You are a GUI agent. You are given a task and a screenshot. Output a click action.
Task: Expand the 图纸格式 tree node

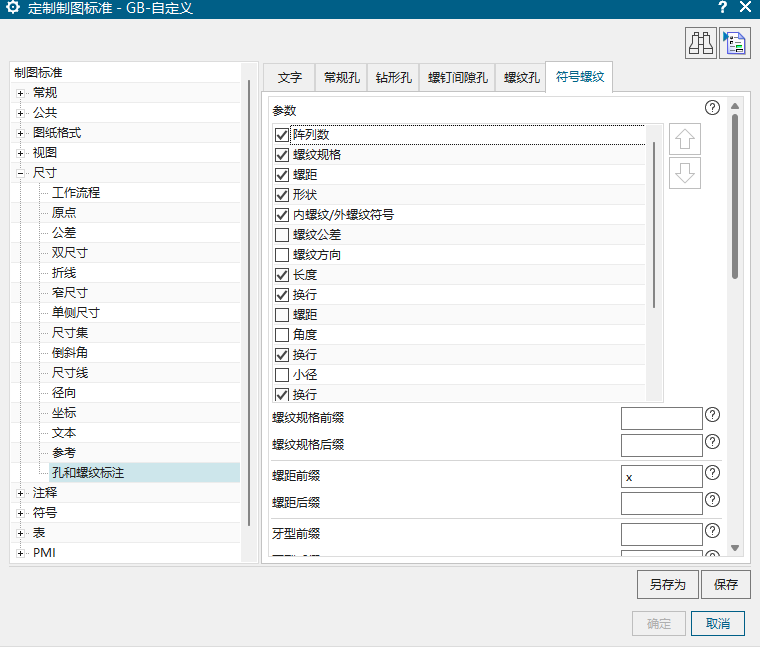[x=20, y=133]
